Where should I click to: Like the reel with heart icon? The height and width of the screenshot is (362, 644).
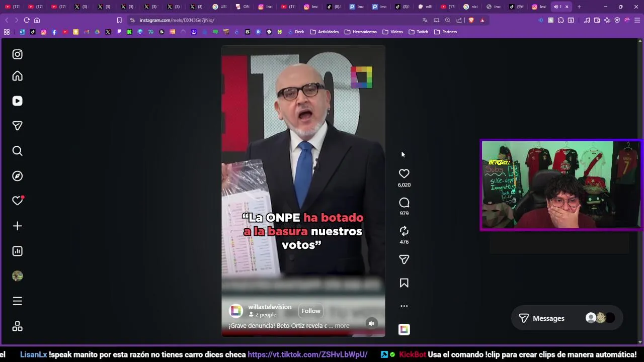coord(404,173)
